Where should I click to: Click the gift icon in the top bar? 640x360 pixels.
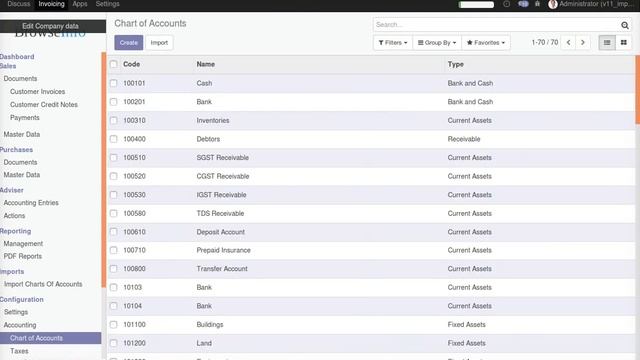coord(538,4)
